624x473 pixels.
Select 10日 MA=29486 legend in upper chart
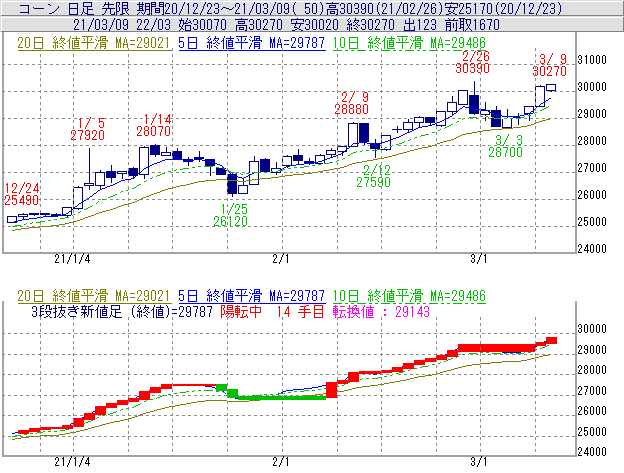(x=409, y=43)
